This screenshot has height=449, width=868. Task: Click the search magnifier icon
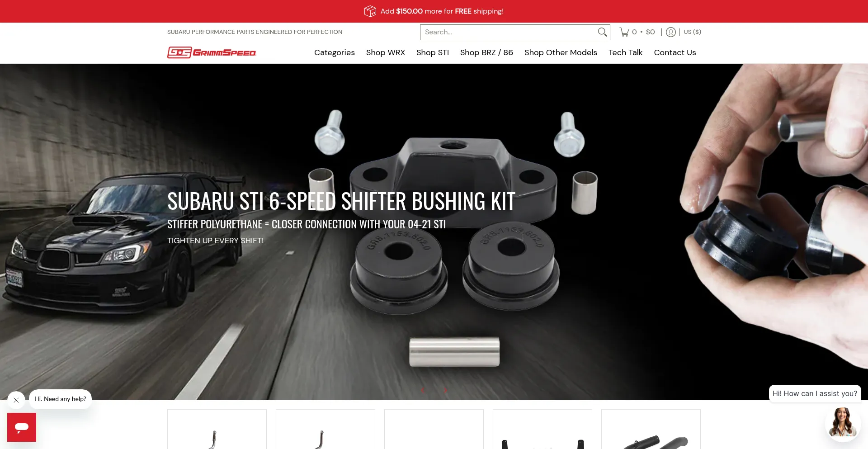(602, 32)
